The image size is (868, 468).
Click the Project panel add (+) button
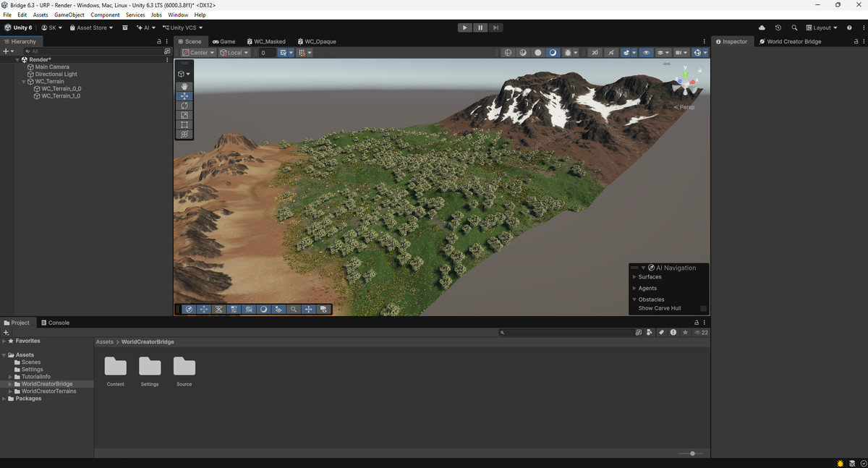[x=6, y=332]
